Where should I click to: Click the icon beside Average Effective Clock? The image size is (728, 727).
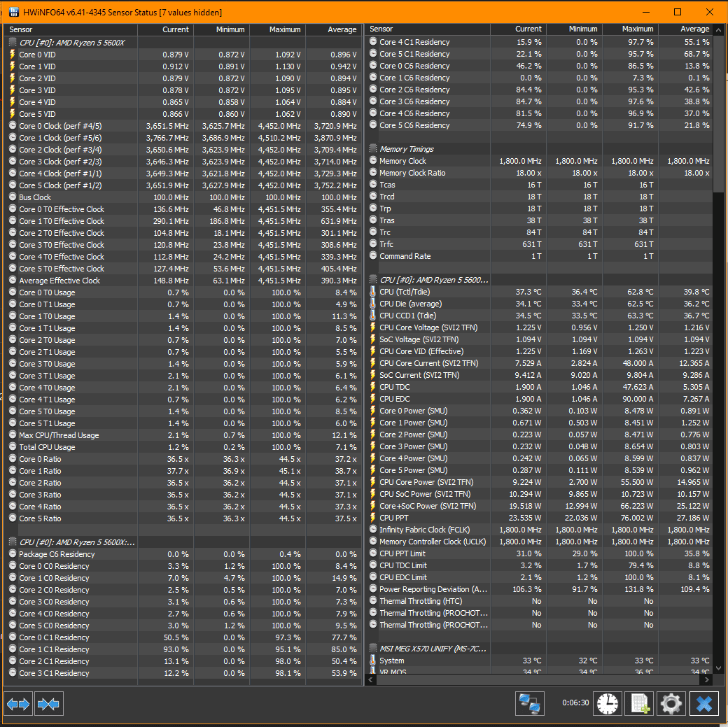13,281
